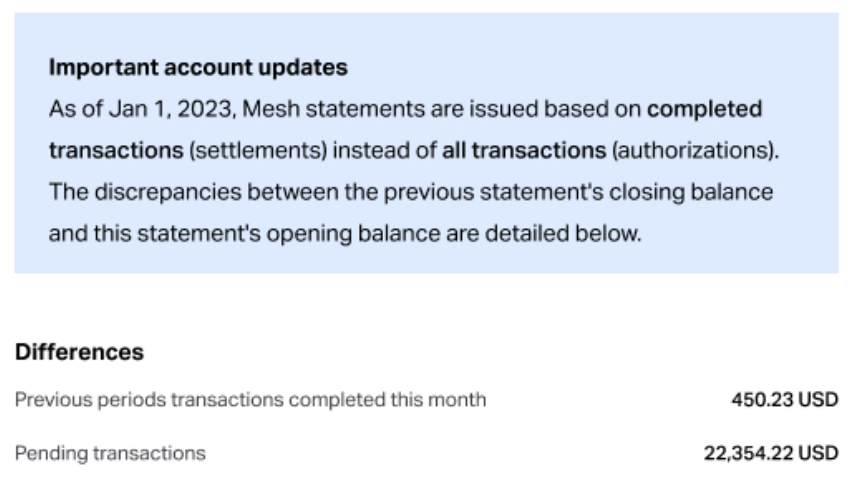This screenshot has height=494, width=854.
Task: Click the bold 'all transactions' text
Action: point(524,150)
